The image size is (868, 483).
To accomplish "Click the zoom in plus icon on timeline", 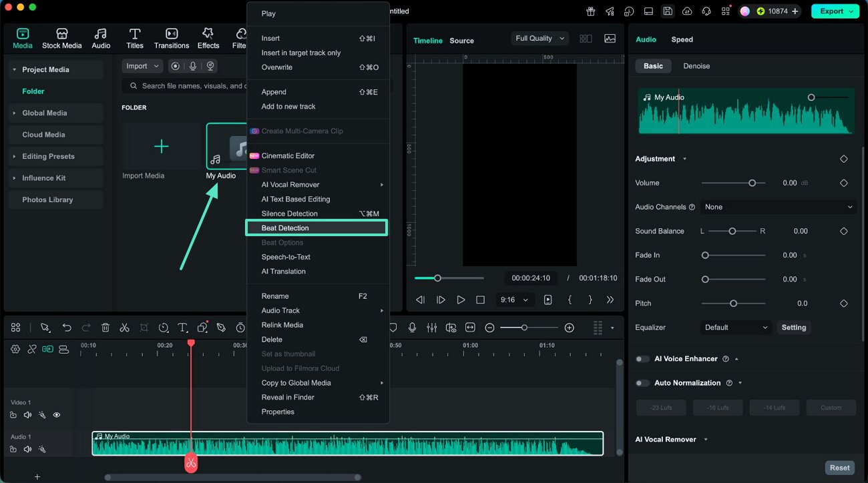I will tap(569, 328).
